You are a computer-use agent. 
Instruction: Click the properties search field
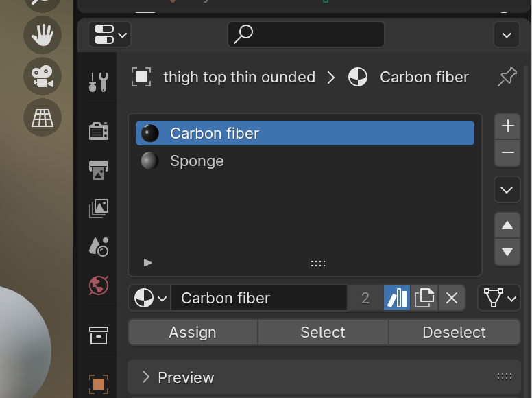(306, 34)
